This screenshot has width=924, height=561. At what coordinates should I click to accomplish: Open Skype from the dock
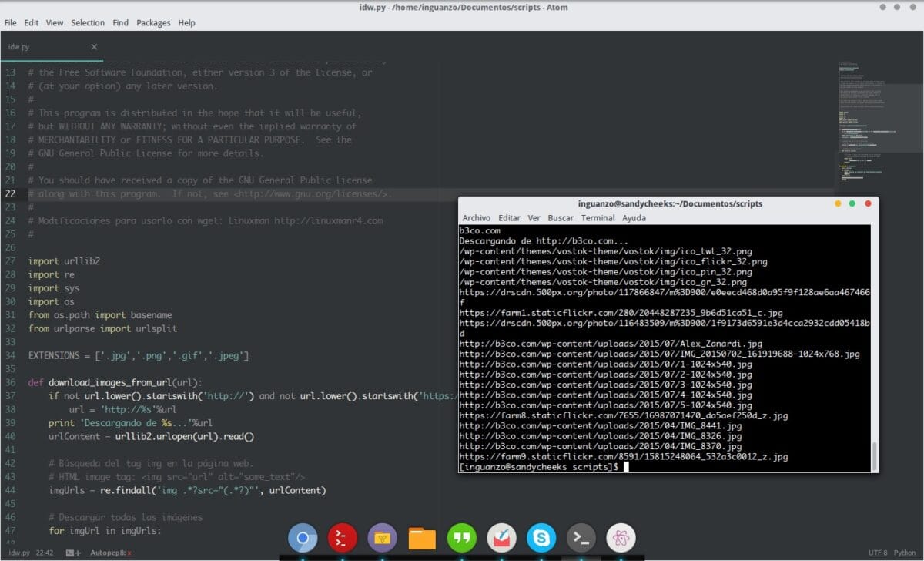[541, 538]
